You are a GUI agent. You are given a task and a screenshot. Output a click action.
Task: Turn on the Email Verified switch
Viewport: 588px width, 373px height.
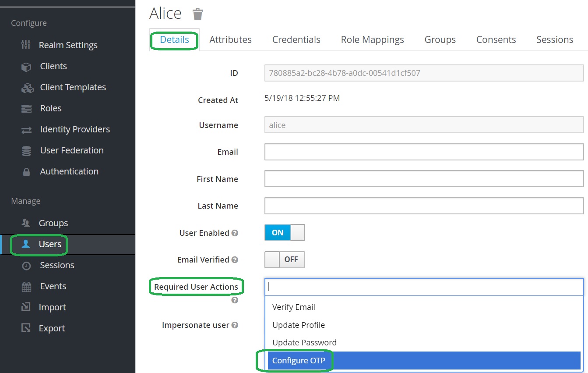pos(285,259)
